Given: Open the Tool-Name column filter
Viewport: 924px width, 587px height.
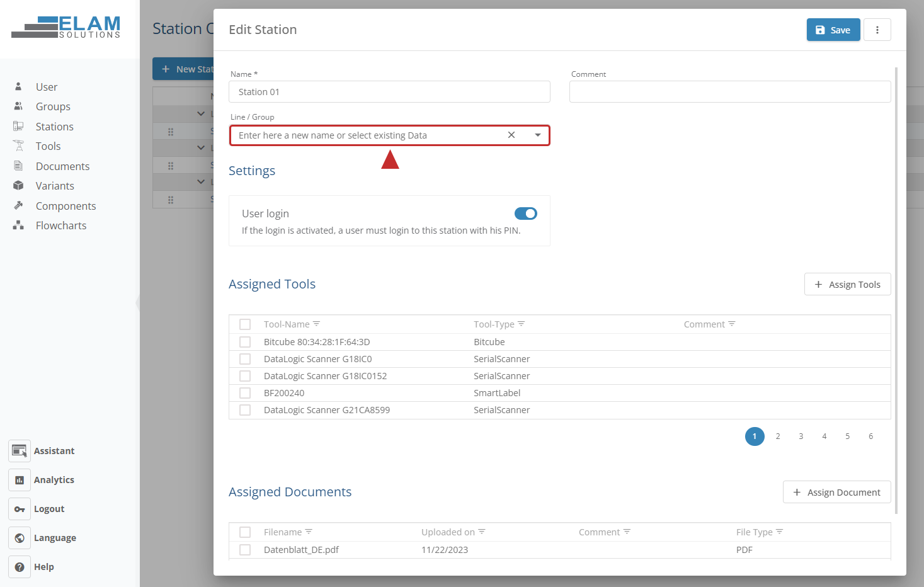Looking at the screenshot, I should coord(316,323).
